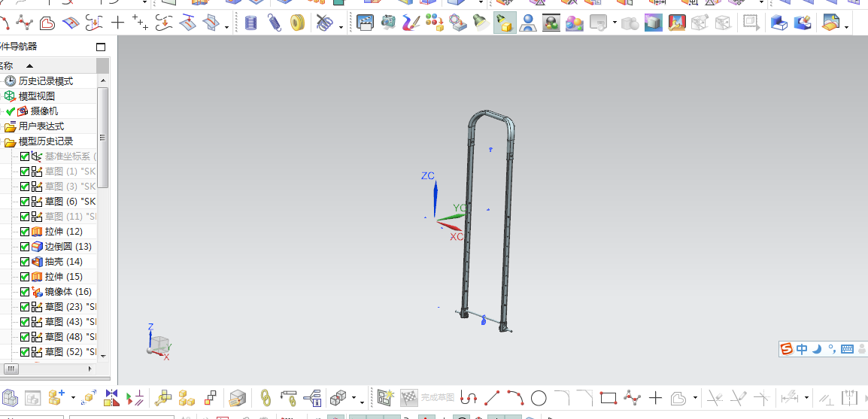Image resolution: width=868 pixels, height=419 pixels.
Task: Click the yellow disc spring icon
Action: point(298,23)
